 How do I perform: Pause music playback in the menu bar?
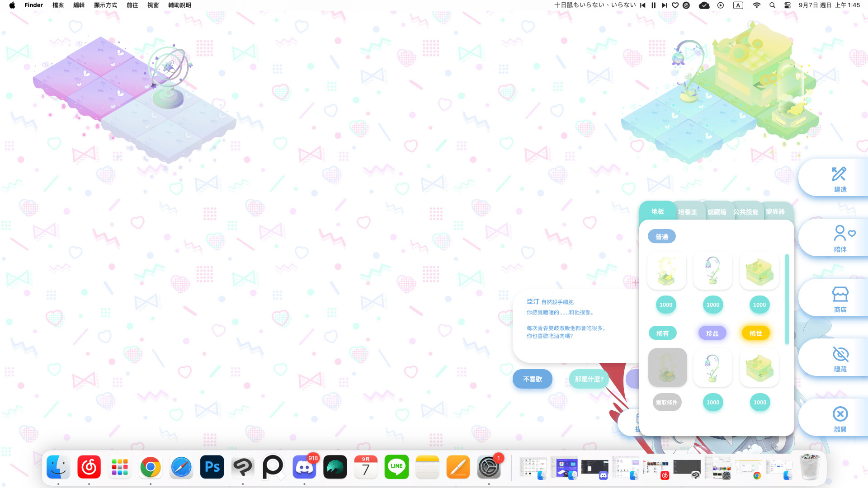653,5
